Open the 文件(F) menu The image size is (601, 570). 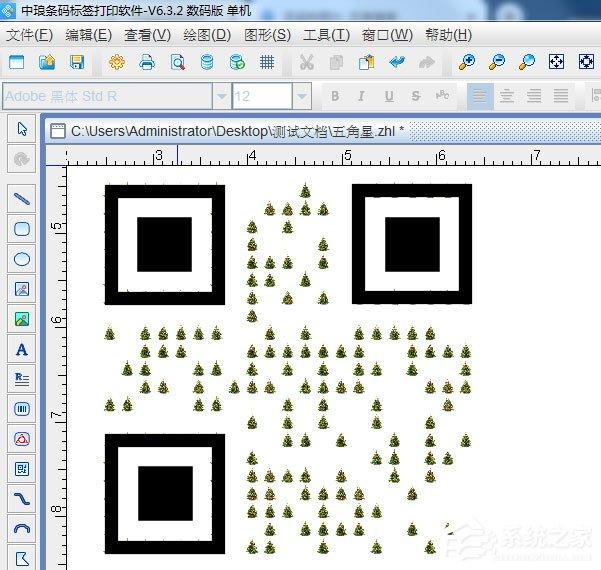[x=30, y=35]
